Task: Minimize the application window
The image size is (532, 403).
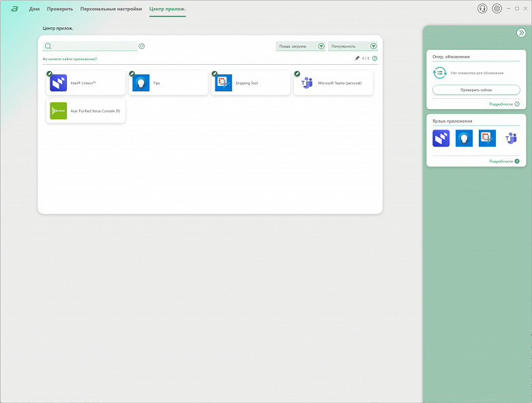Action: click(x=508, y=8)
